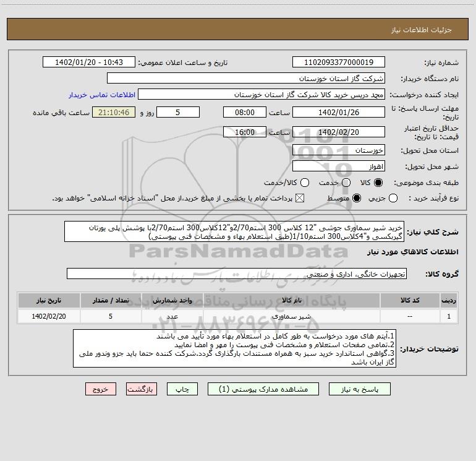This screenshot has height=461, width=476.
Task: Click the گروه کالا field
Action: [x=237, y=274]
